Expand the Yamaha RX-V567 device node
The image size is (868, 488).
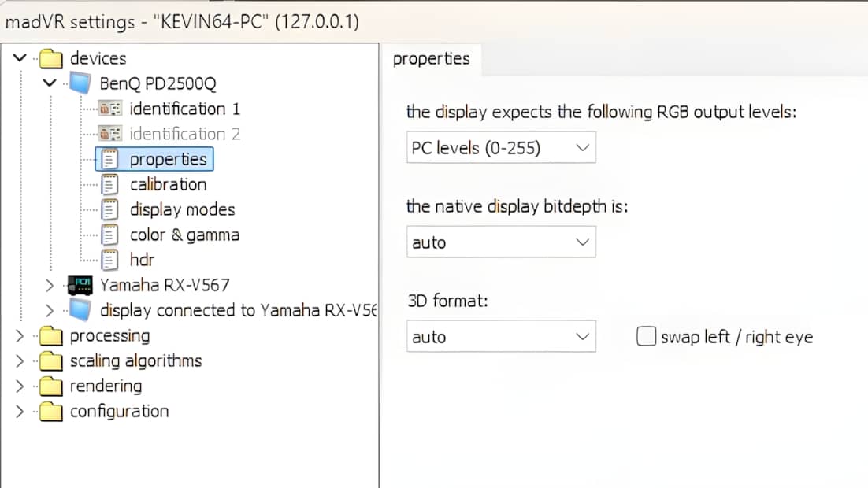(x=50, y=285)
